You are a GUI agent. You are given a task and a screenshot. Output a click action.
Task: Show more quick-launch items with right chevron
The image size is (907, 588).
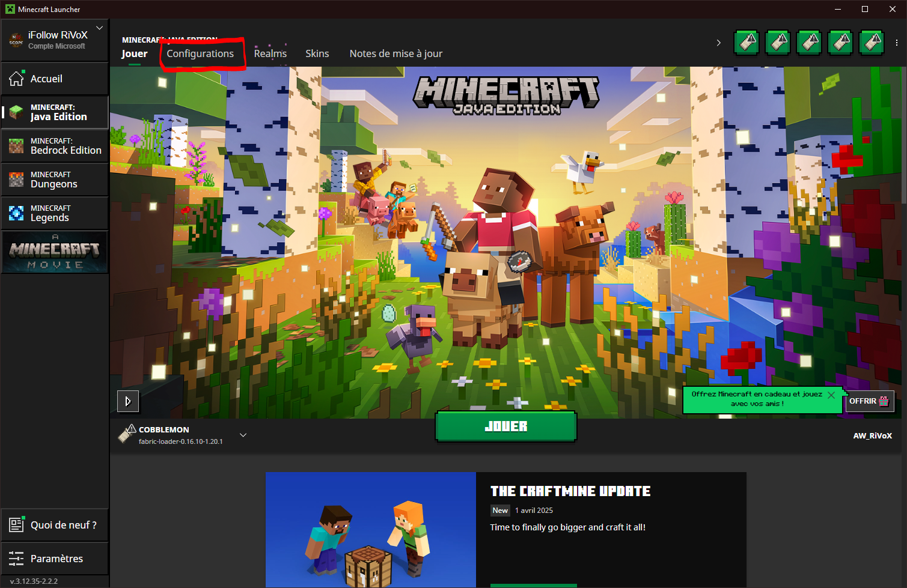pyautogui.click(x=718, y=43)
